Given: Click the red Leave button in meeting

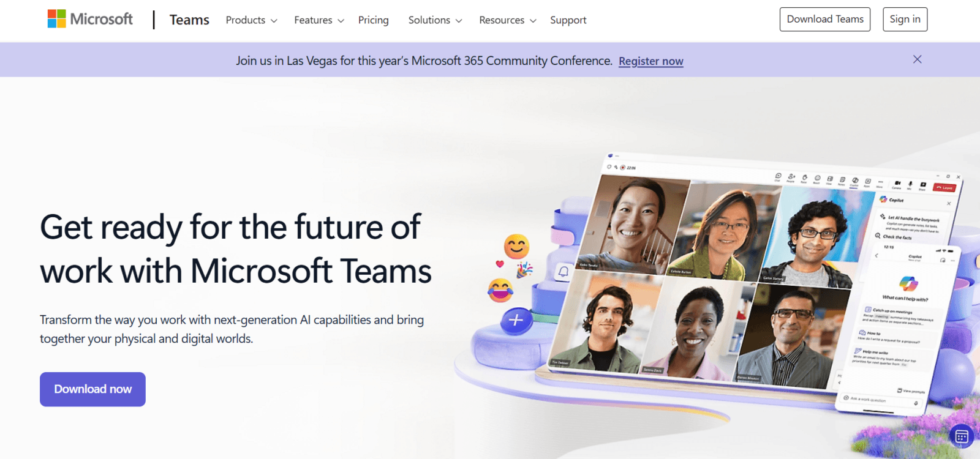Looking at the screenshot, I should [944, 187].
